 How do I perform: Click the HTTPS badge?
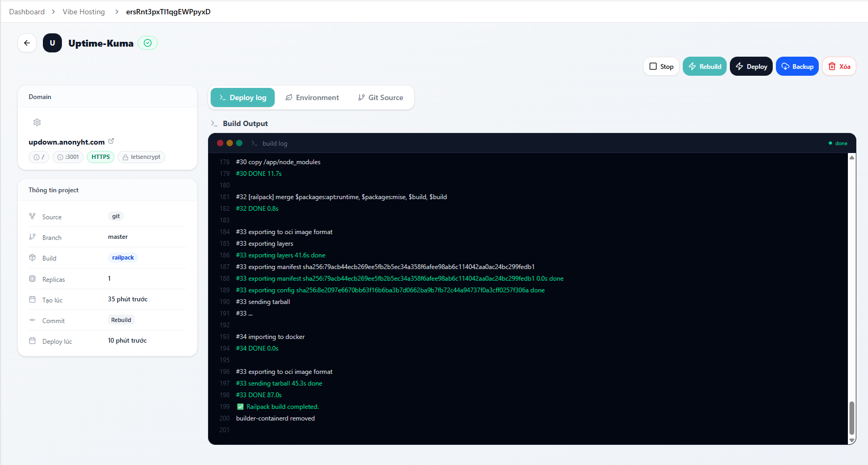(101, 157)
